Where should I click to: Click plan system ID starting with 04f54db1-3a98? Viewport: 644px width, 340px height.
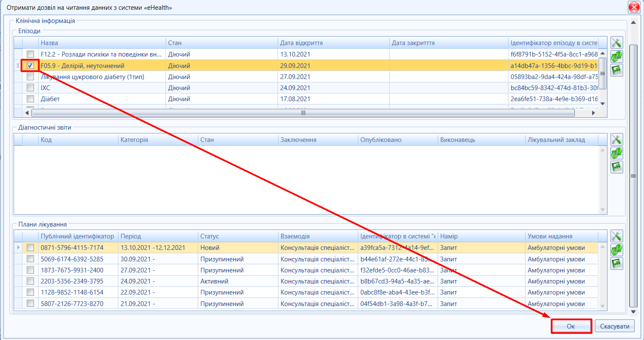pyautogui.click(x=397, y=304)
